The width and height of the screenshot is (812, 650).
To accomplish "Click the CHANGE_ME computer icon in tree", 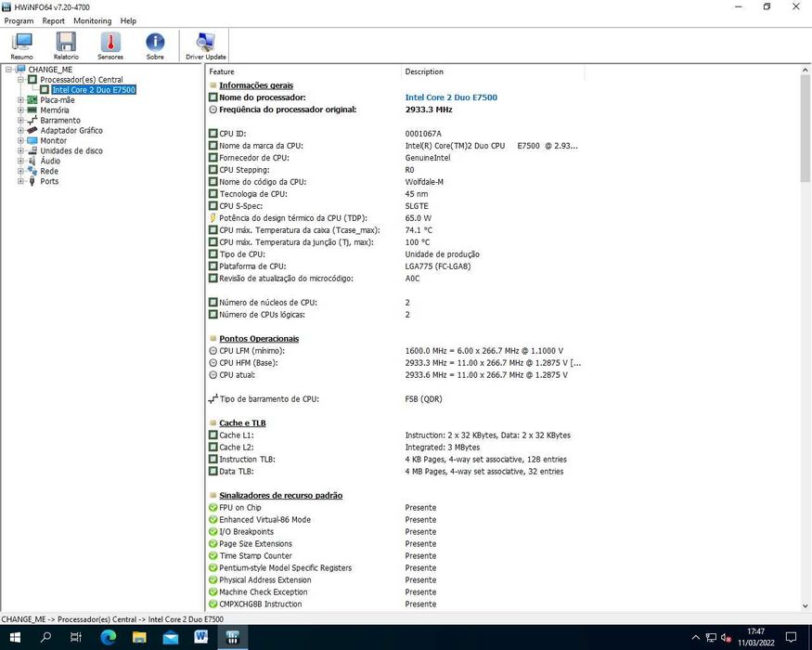I will 21,70.
